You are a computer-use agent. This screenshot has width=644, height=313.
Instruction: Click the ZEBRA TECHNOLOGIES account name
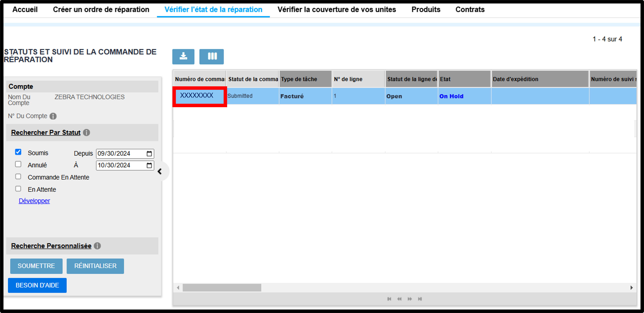[89, 97]
